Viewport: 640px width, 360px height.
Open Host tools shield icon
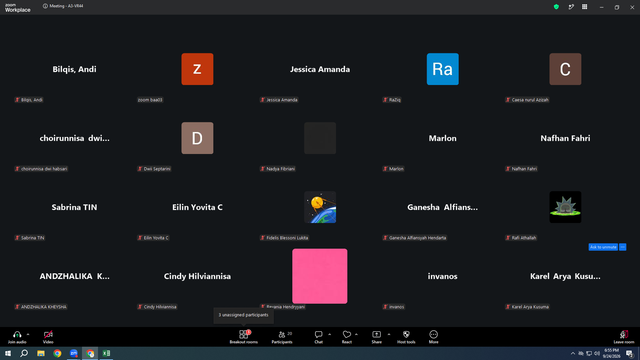[406, 334]
